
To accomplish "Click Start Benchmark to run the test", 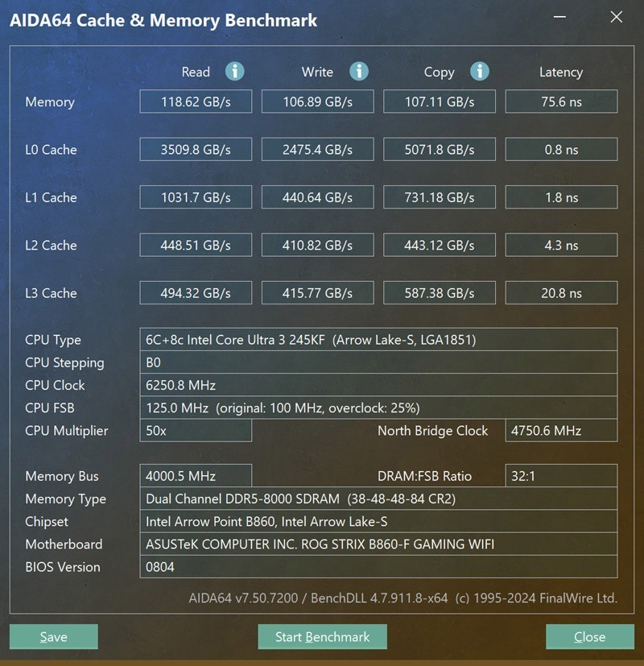I will click(322, 636).
